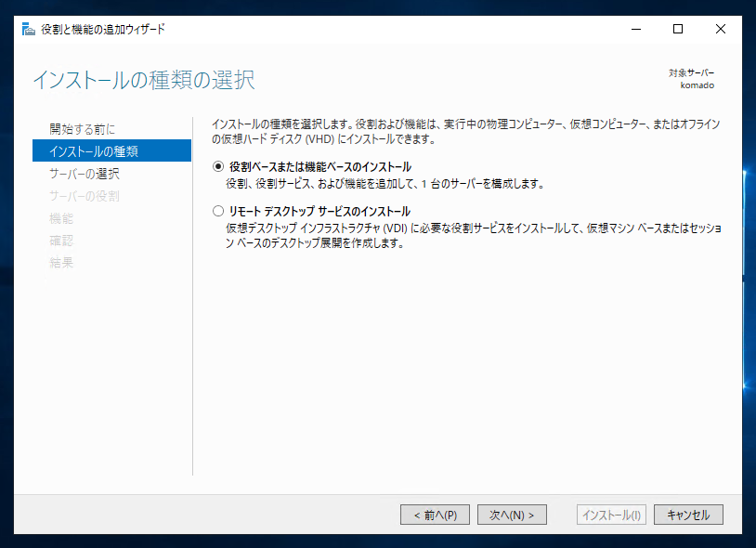The width and height of the screenshot is (756, 548).
Task: Cancel the wizard with キャンセル
Action: click(x=688, y=515)
